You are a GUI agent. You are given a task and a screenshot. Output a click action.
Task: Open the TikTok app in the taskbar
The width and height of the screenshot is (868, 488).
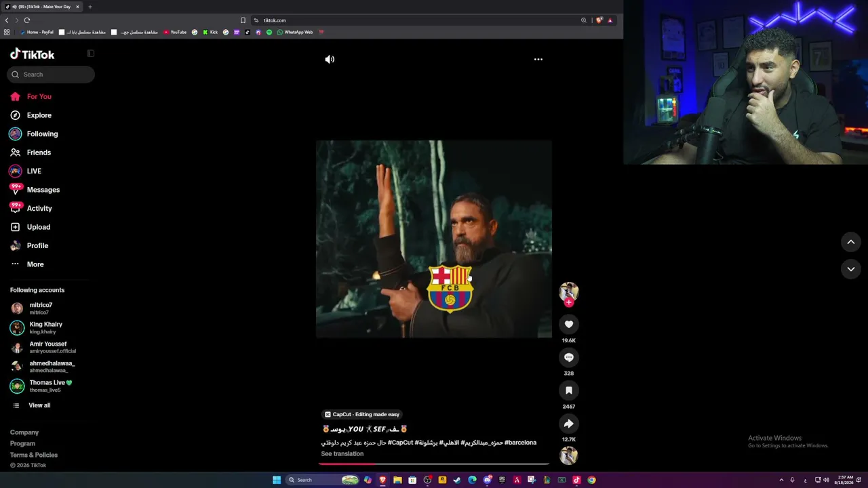click(576, 480)
